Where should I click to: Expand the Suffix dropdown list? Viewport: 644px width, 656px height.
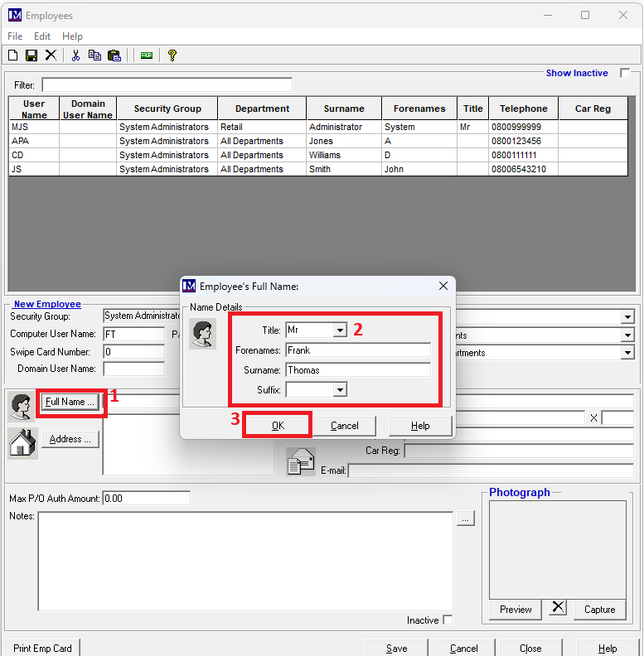[339, 390]
